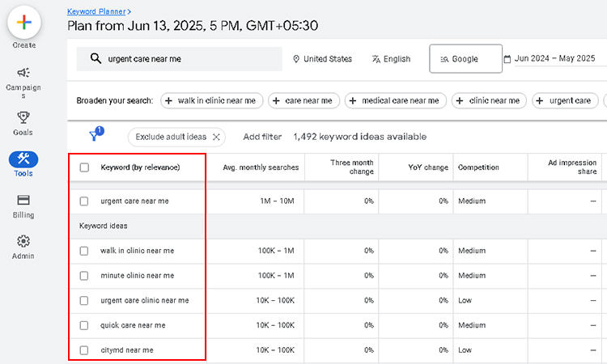
Task: Open the Jun 2024 – May 2025 date range
Action: tap(550, 59)
